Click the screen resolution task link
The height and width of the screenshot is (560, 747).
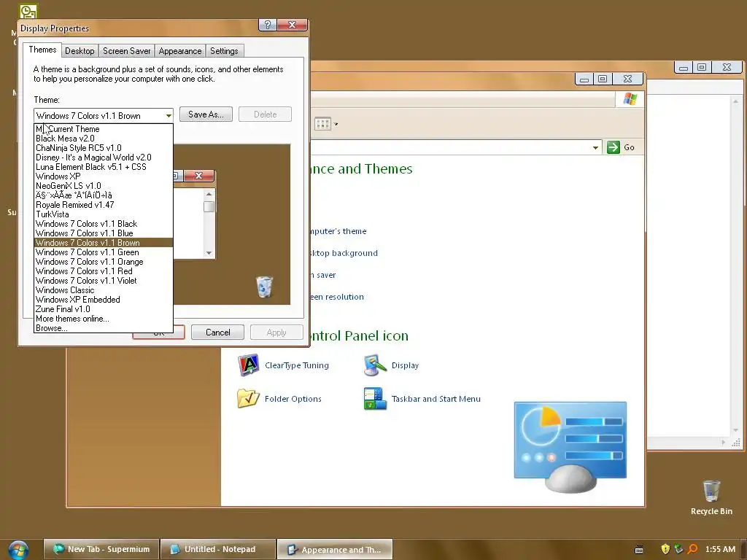click(337, 297)
